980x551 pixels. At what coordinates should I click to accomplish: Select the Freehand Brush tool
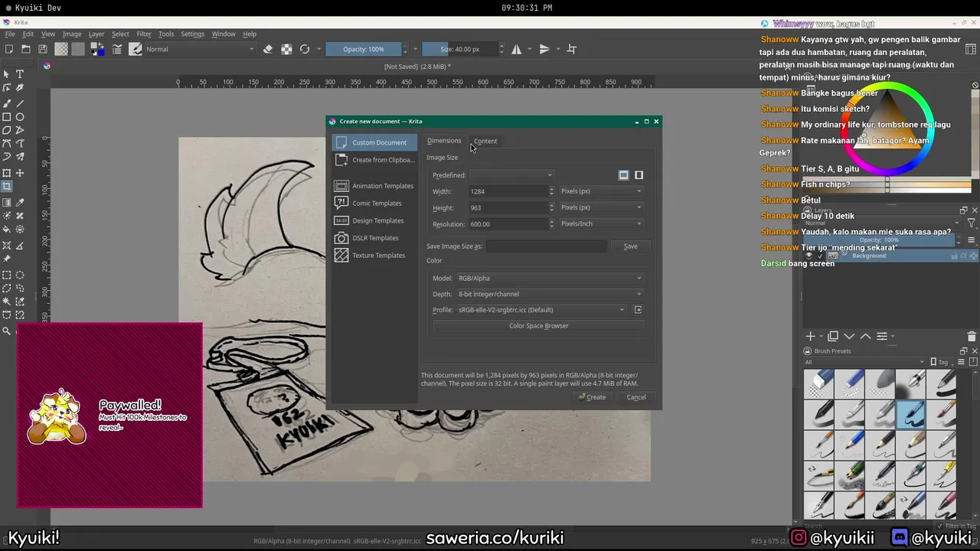tap(7, 103)
